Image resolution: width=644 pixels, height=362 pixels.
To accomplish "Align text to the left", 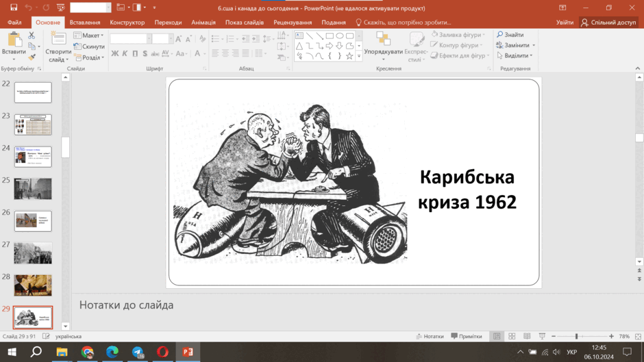I will tap(215, 53).
